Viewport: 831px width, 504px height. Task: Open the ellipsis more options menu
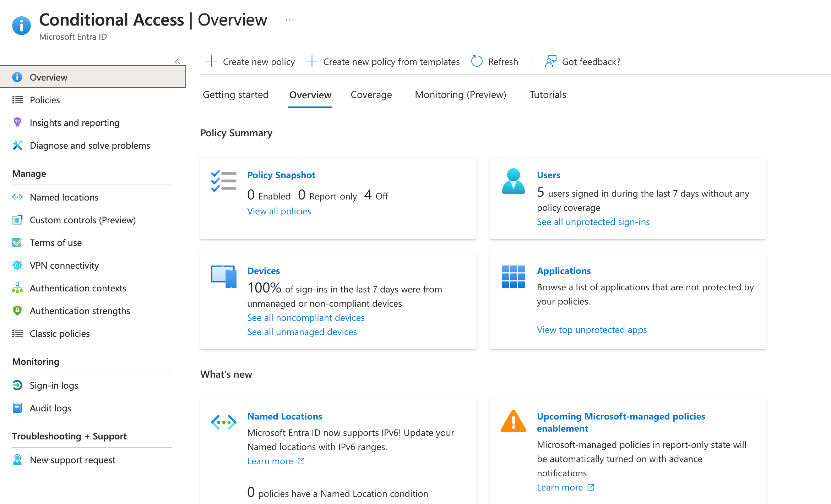pyautogui.click(x=290, y=20)
